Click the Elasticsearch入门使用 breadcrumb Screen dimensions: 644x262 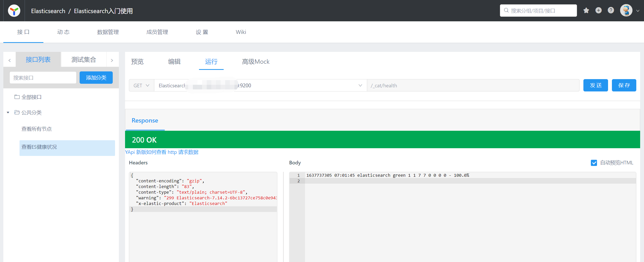pos(103,11)
